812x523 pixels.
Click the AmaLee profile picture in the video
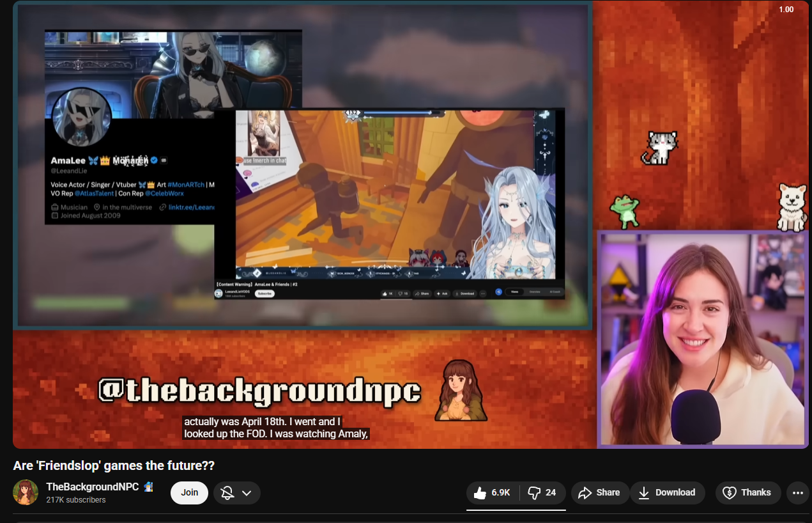pos(81,118)
